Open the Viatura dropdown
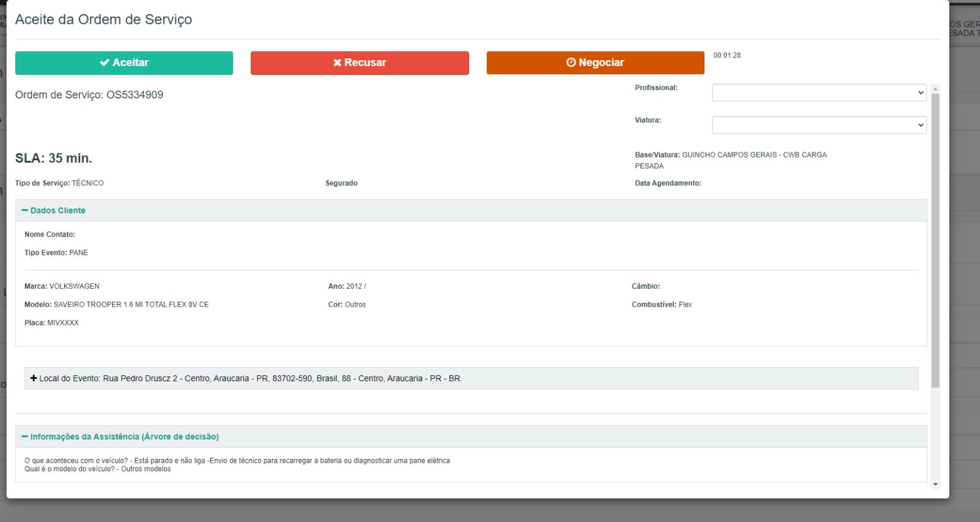 click(819, 125)
